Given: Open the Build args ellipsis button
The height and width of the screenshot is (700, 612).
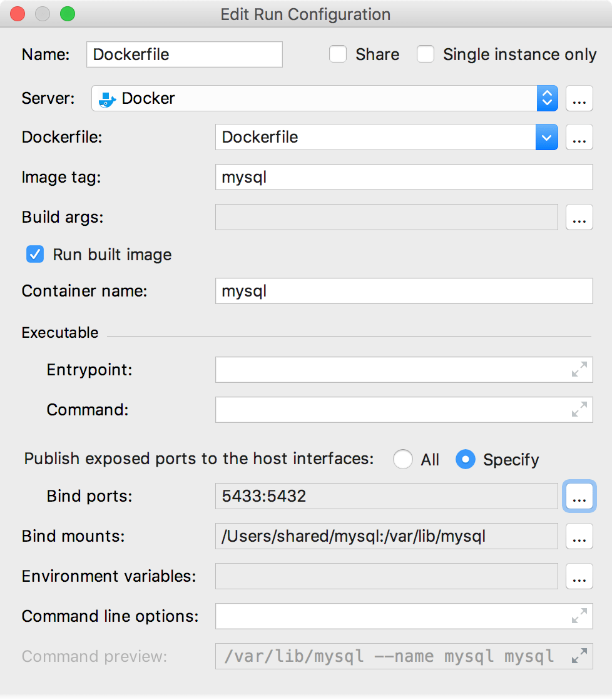Looking at the screenshot, I should (x=579, y=217).
